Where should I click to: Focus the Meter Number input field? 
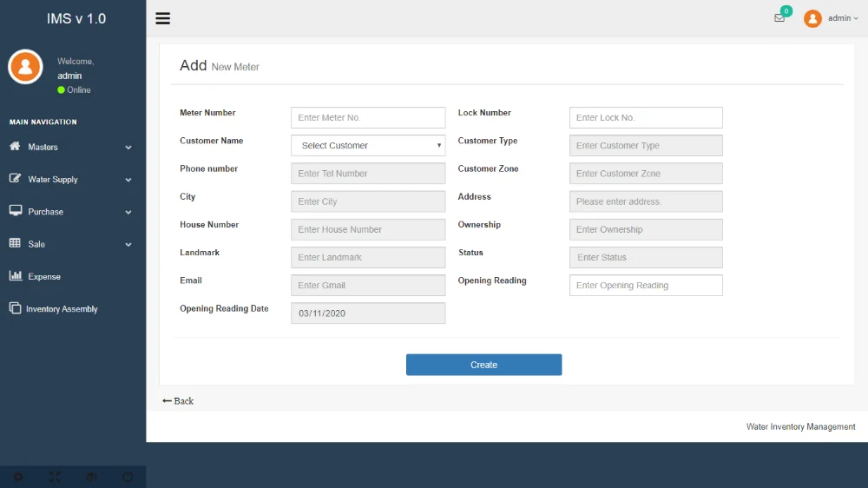click(368, 118)
